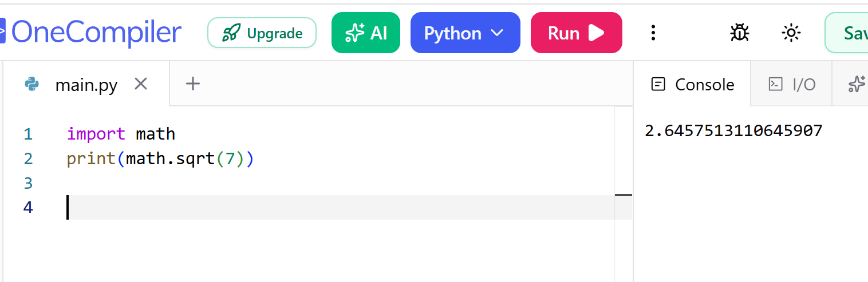Toggle light/dark theme with the sun icon
Screen dimensions: 868x282
pos(791,33)
